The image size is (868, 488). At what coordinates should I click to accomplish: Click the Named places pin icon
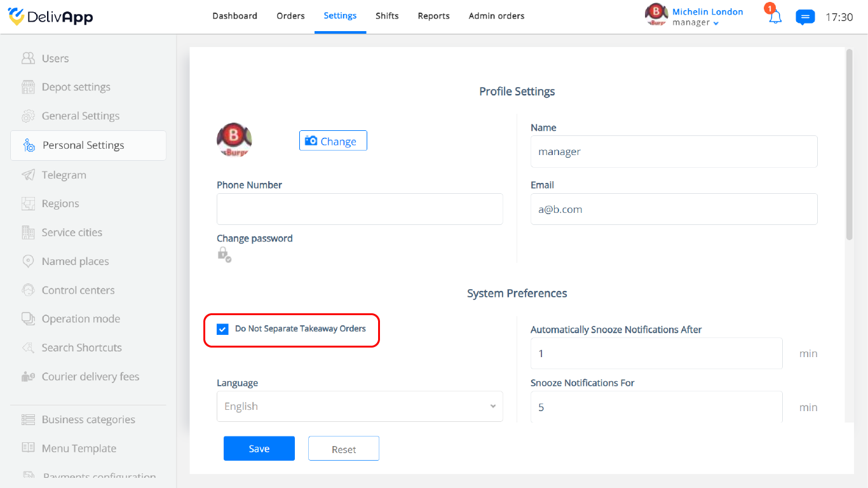click(28, 261)
